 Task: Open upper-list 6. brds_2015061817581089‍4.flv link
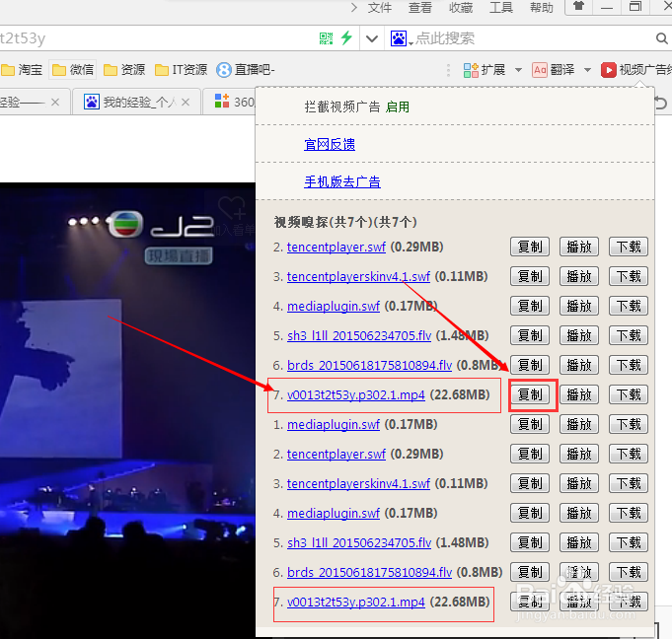coord(369,365)
